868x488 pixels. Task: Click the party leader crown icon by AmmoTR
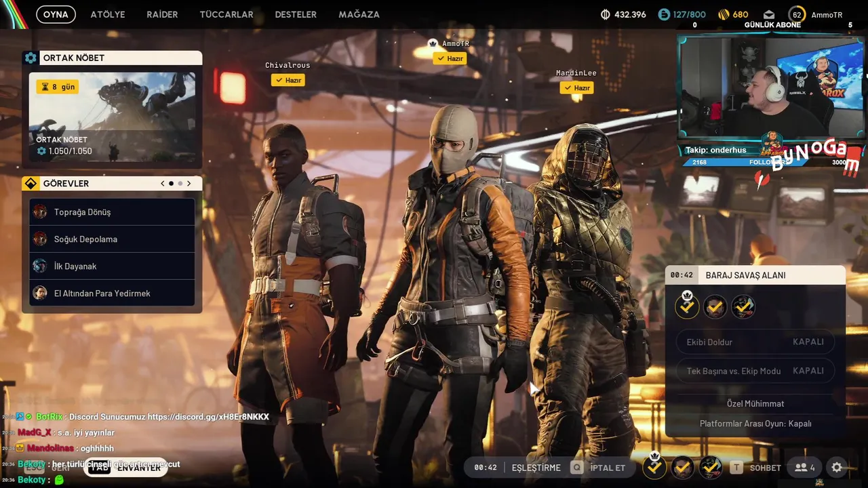(x=433, y=43)
